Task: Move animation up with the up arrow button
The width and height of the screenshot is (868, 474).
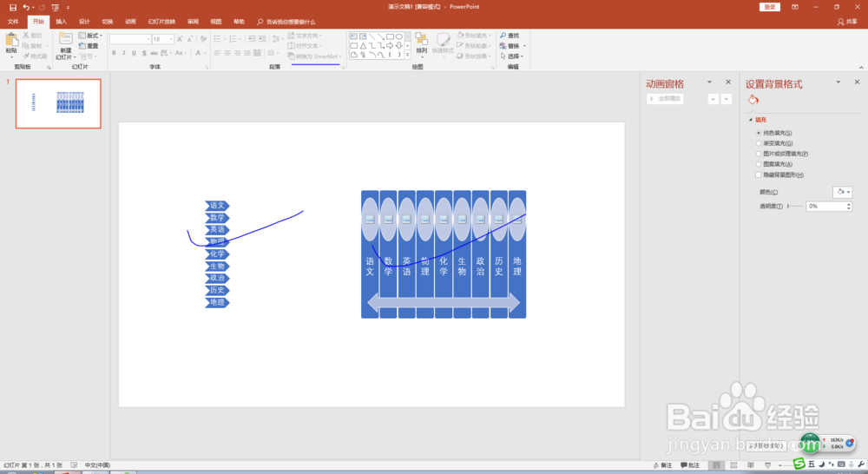Action: click(x=713, y=99)
